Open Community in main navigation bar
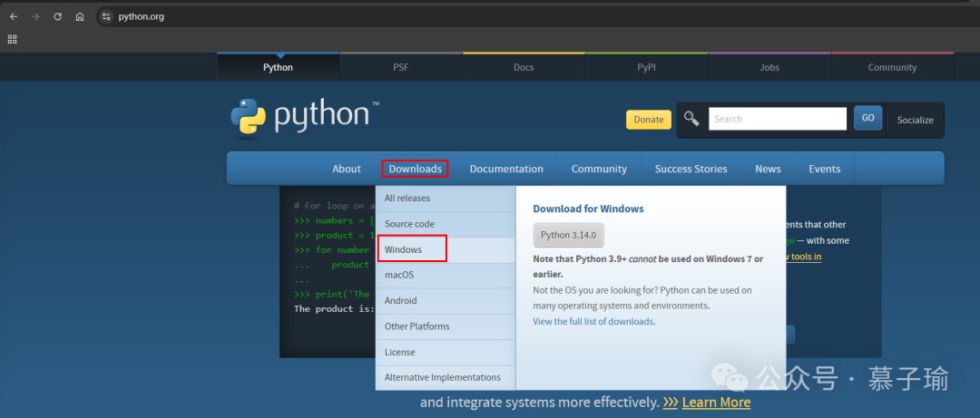980x418 pixels. [x=599, y=169]
